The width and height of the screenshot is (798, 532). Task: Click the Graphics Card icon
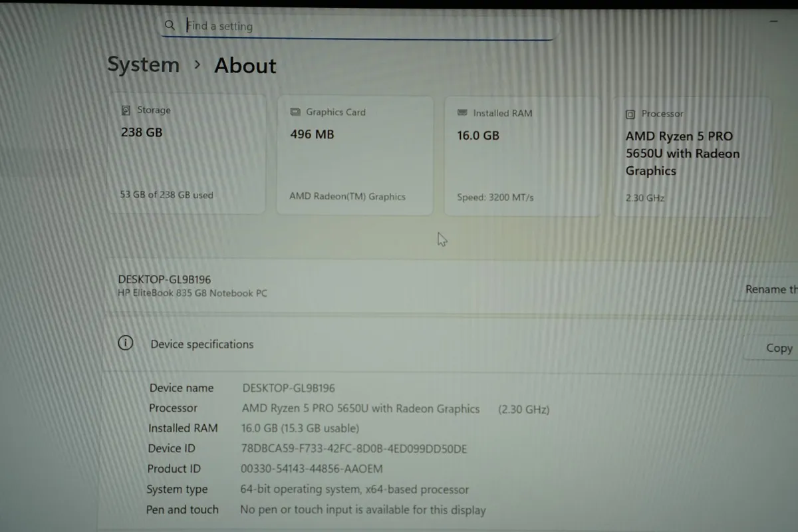pos(295,112)
